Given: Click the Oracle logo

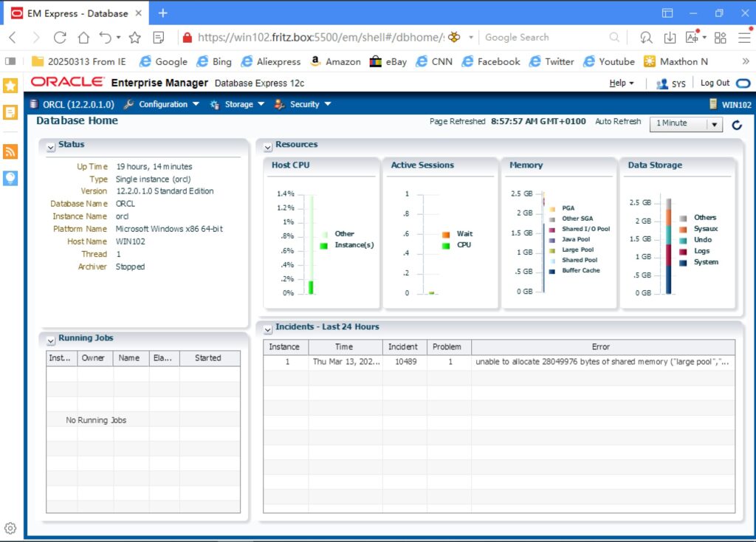Looking at the screenshot, I should (x=67, y=83).
